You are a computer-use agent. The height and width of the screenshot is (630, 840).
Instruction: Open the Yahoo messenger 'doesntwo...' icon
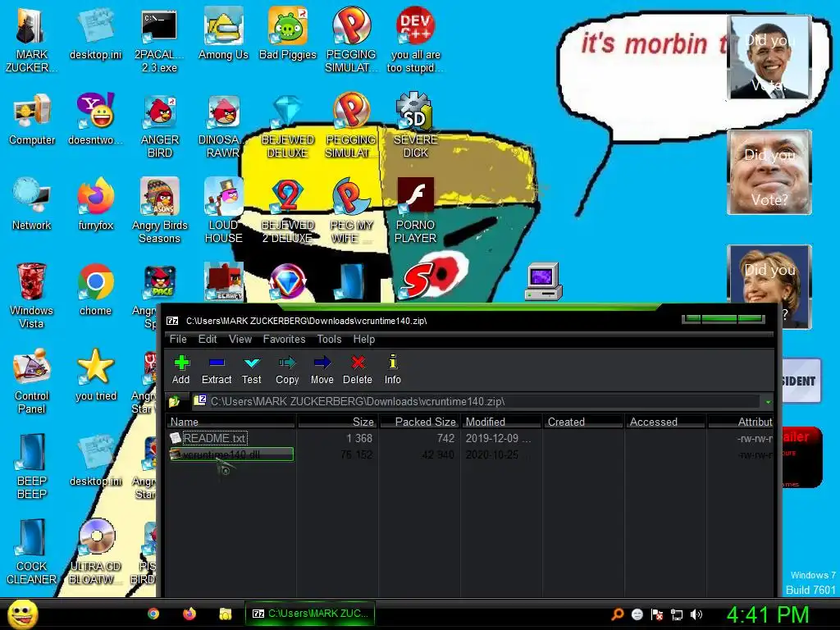point(95,119)
